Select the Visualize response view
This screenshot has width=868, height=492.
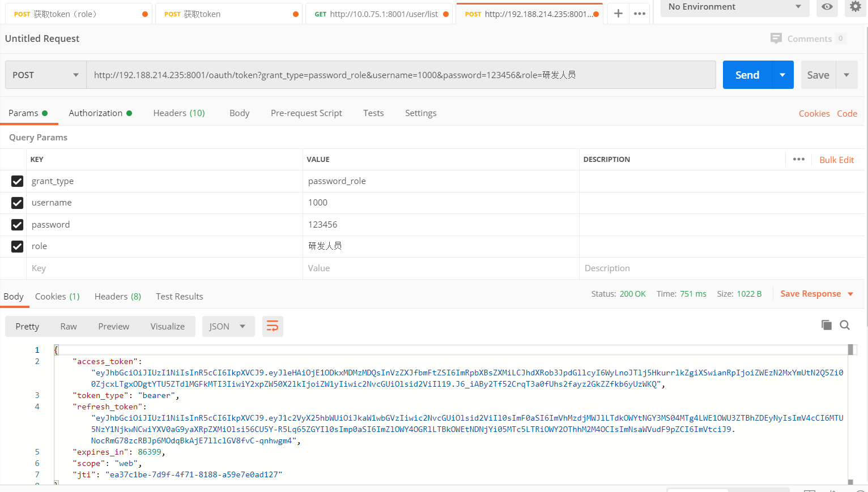pyautogui.click(x=168, y=327)
